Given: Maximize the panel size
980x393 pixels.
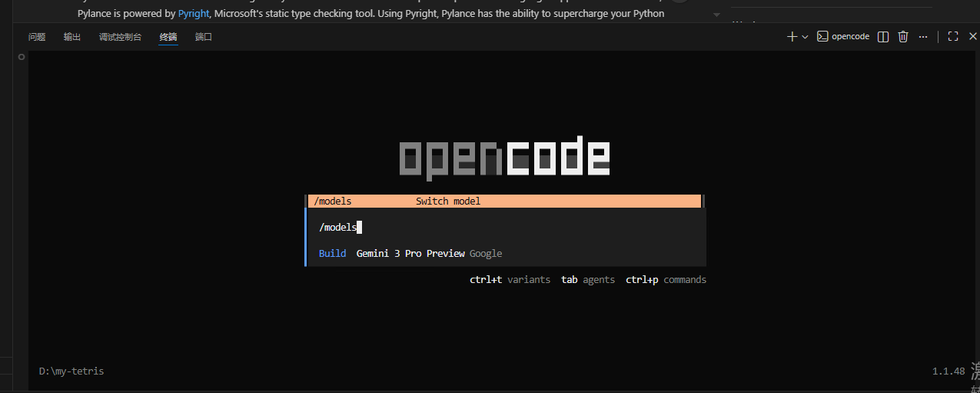Looking at the screenshot, I should [x=953, y=36].
